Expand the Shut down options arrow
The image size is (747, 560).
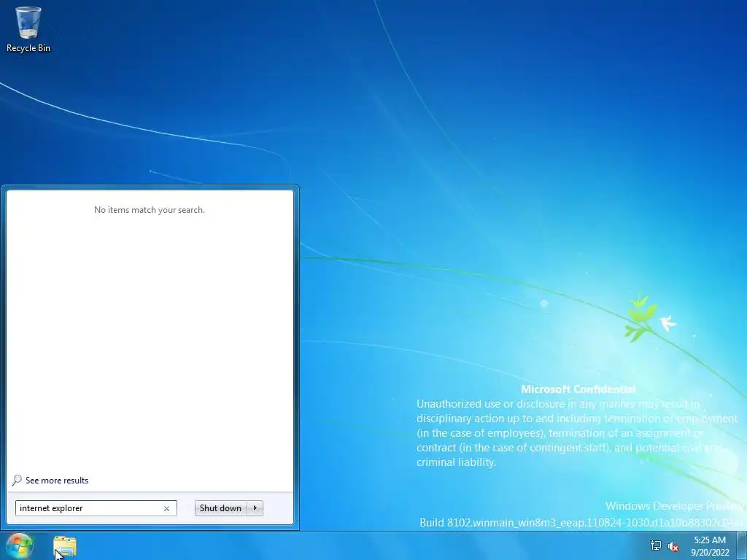click(255, 508)
